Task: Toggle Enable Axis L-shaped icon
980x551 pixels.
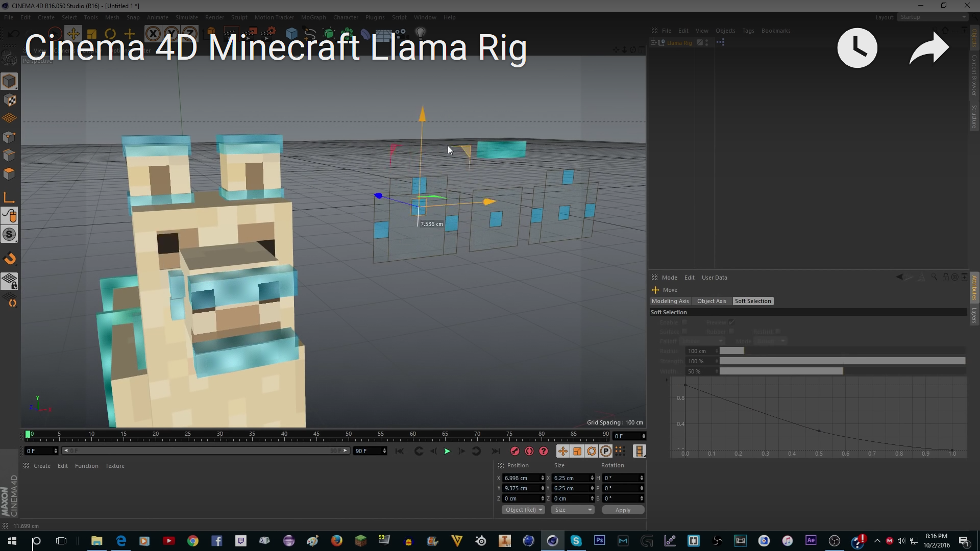Action: coord(9,197)
